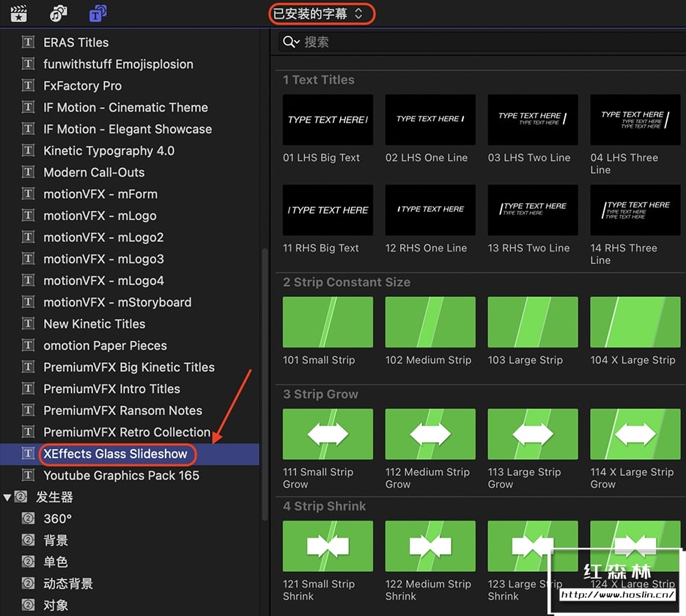Viewport: 686px width, 616px height.
Task: Select 04 LHS Three Line title thumbnail
Action: point(635,120)
